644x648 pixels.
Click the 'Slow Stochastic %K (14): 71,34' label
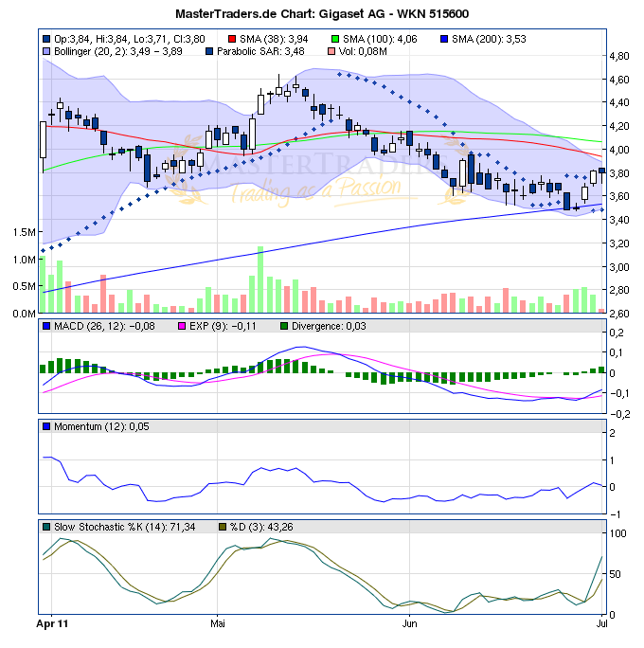[125, 527]
